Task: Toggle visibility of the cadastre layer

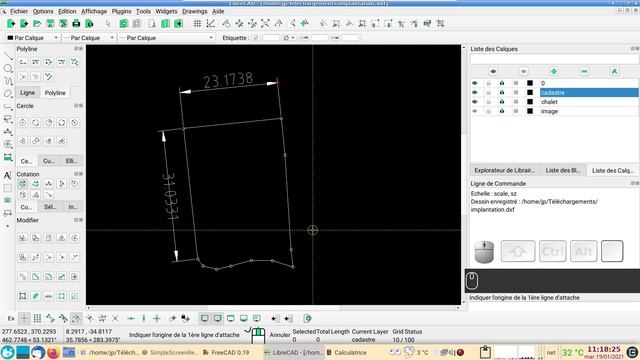Action: (475, 93)
